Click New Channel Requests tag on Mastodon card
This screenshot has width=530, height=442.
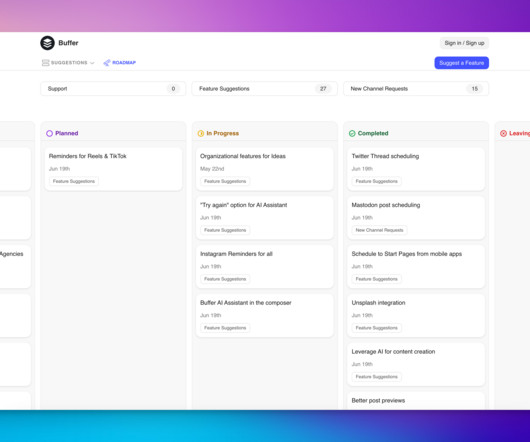pyautogui.click(x=379, y=230)
